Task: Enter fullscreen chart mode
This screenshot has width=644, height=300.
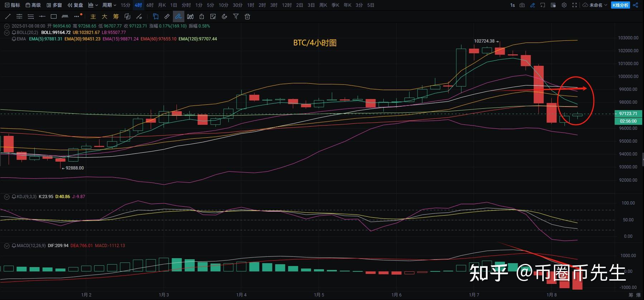Action: 575,5
